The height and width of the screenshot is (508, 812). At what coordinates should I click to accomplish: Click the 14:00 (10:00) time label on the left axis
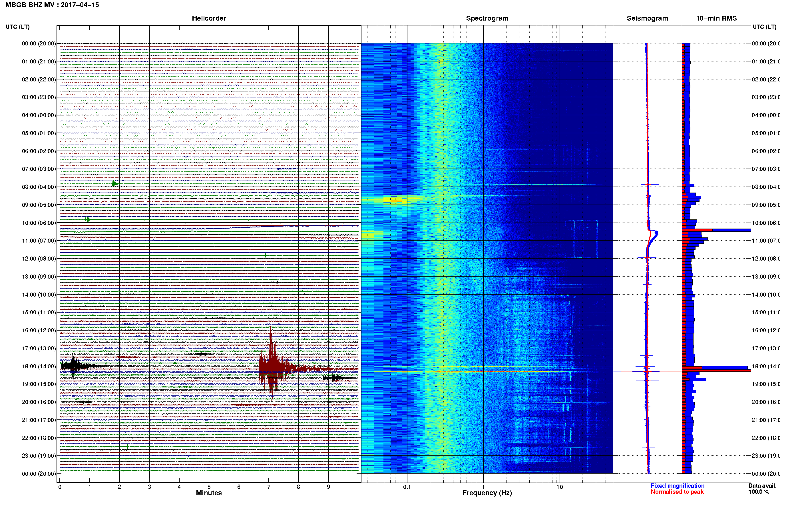(39, 295)
